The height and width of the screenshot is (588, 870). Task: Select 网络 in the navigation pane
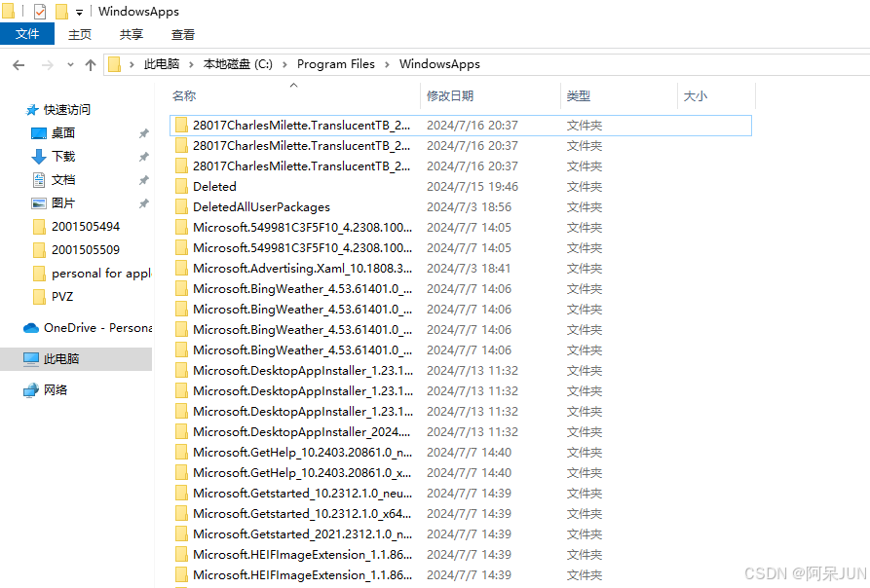click(x=55, y=389)
